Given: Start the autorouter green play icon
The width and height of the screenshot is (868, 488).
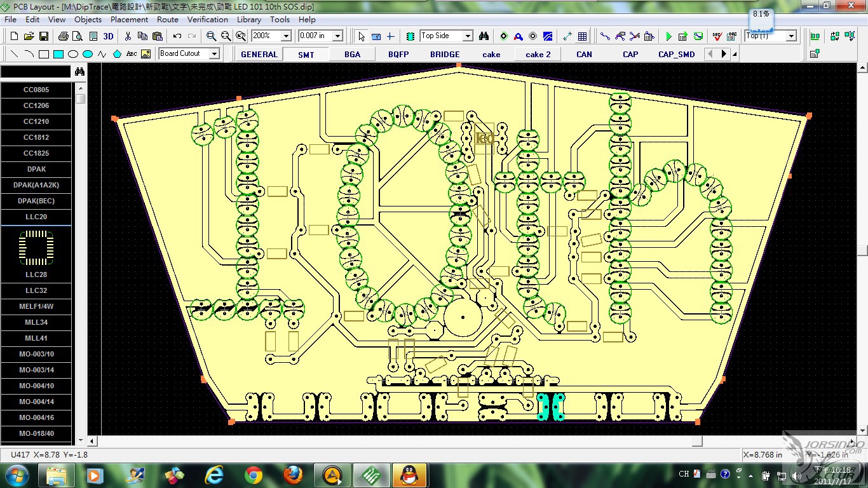Looking at the screenshot, I should point(668,36).
